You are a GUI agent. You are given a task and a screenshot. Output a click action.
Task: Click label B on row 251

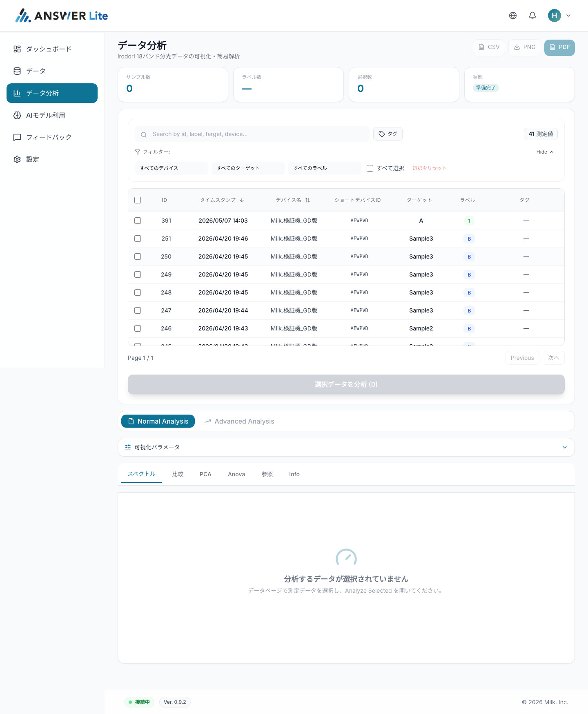point(469,239)
